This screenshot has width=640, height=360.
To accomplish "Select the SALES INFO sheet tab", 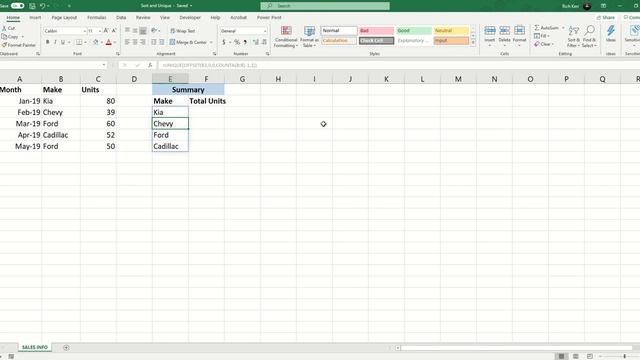I will pyautogui.click(x=35, y=347).
